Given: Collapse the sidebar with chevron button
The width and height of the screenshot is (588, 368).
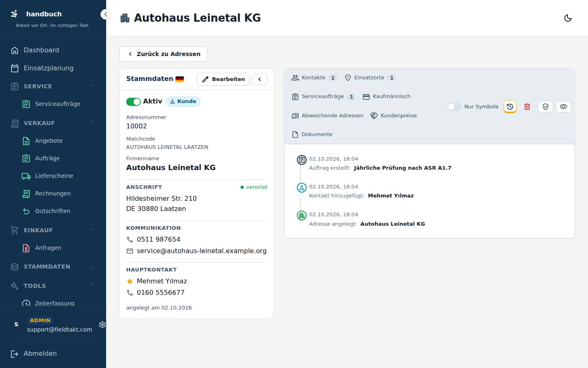Looking at the screenshot, I should tap(105, 14).
